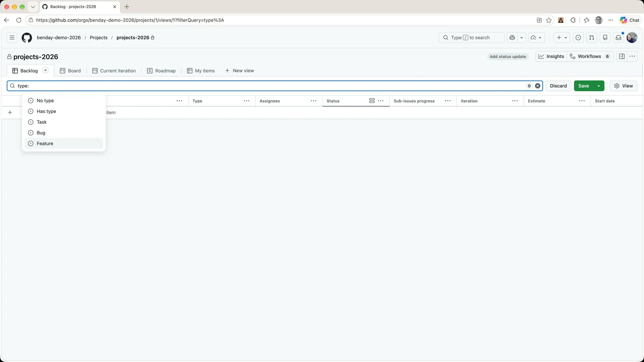Choose the 'Feature' filter suggestion

tap(64, 143)
